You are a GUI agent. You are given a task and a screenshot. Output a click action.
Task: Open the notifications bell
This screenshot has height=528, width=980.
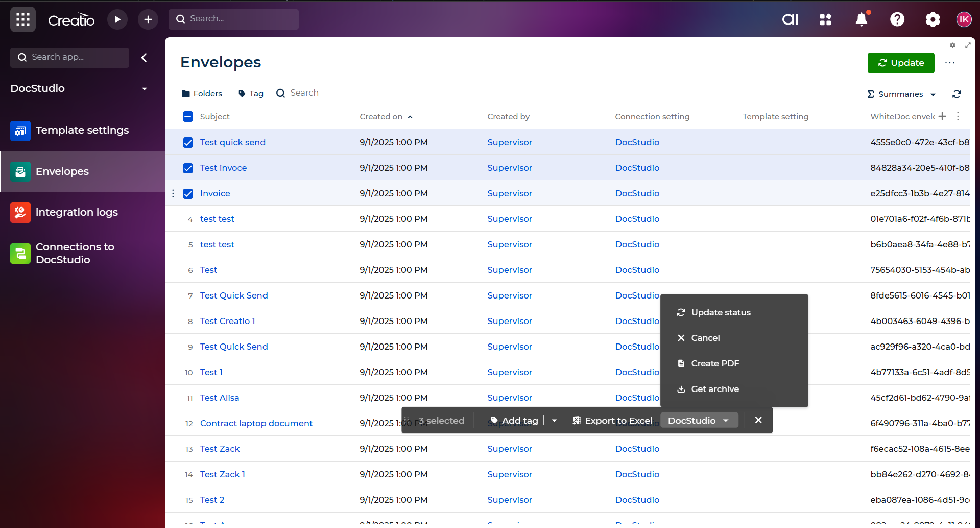[x=861, y=19]
